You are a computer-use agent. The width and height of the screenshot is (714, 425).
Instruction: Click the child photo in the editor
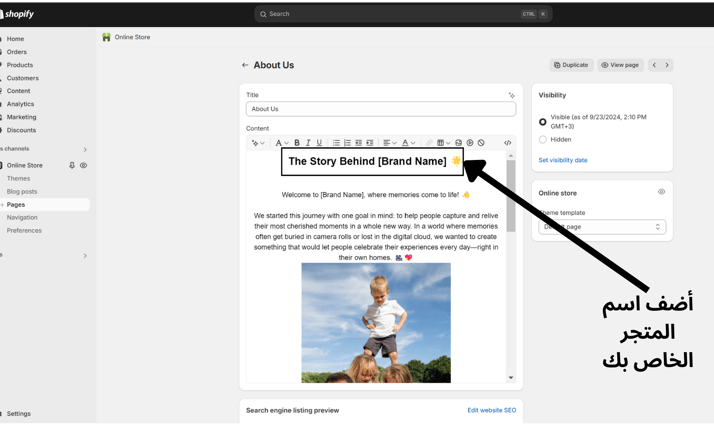376,323
